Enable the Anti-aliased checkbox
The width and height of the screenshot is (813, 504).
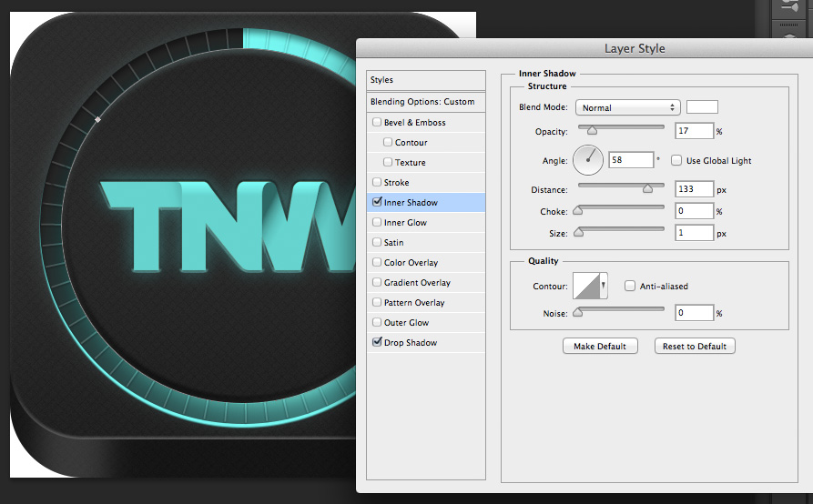click(629, 286)
